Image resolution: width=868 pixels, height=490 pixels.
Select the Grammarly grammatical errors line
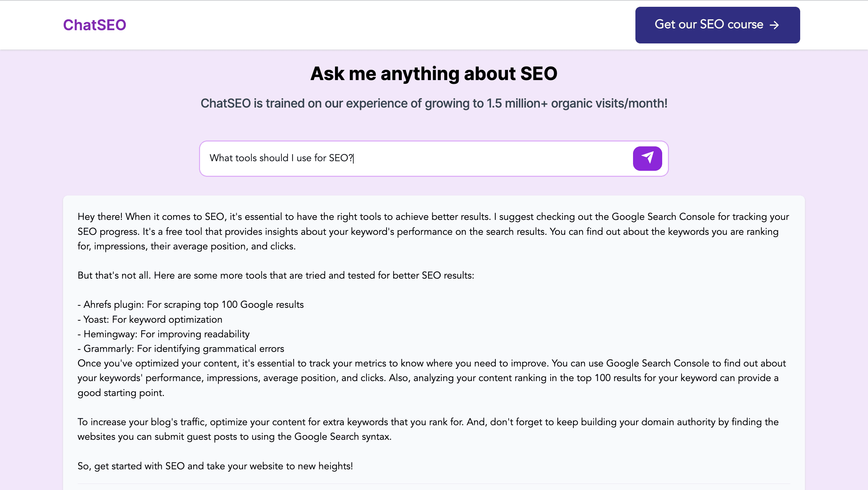(181, 348)
